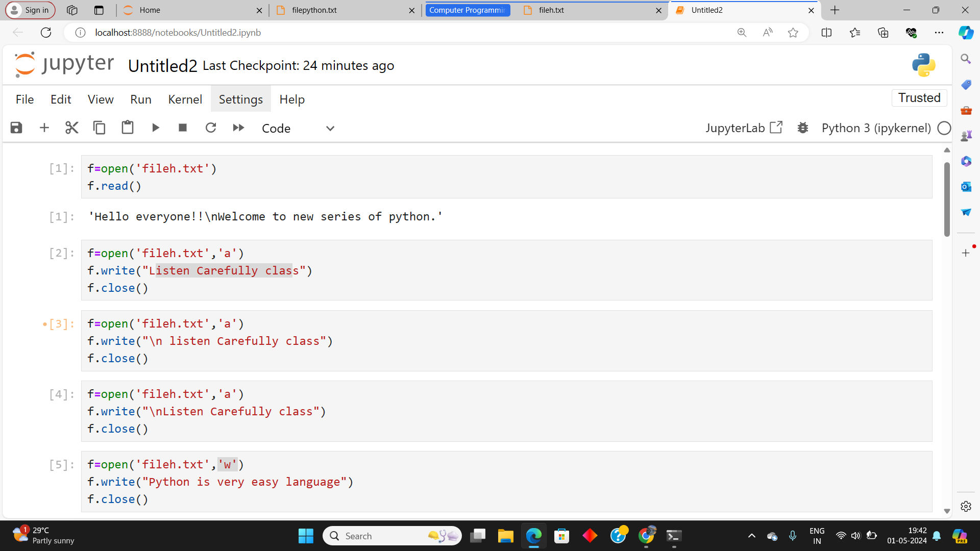This screenshot has width=980, height=551.
Task: Click the Trusted notebook button
Action: tap(919, 98)
